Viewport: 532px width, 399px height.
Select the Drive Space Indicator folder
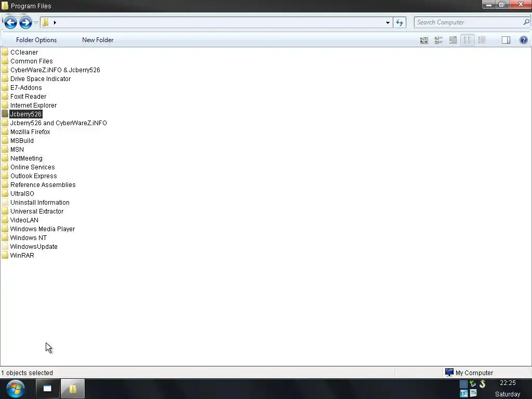pyautogui.click(x=41, y=79)
